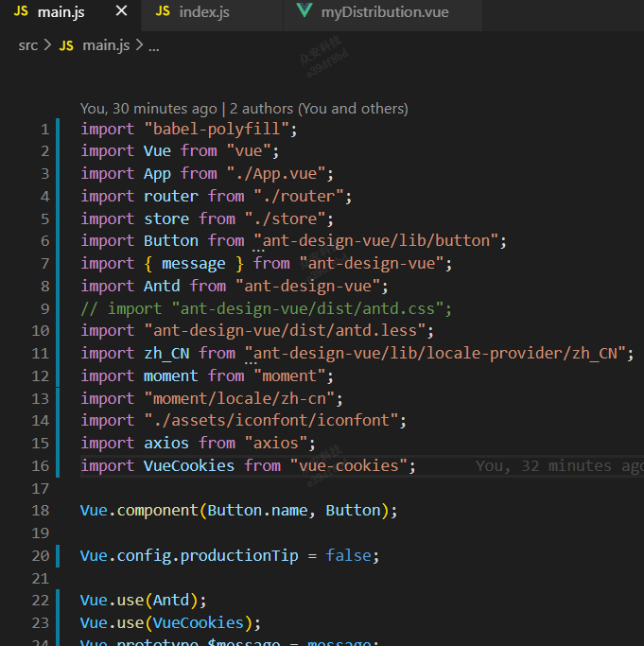
Task: Click line number 1 in gutter
Action: 44,130
